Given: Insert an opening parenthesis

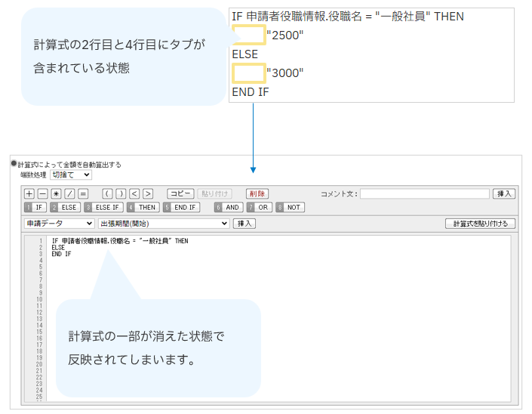Looking at the screenshot, I should [x=107, y=194].
